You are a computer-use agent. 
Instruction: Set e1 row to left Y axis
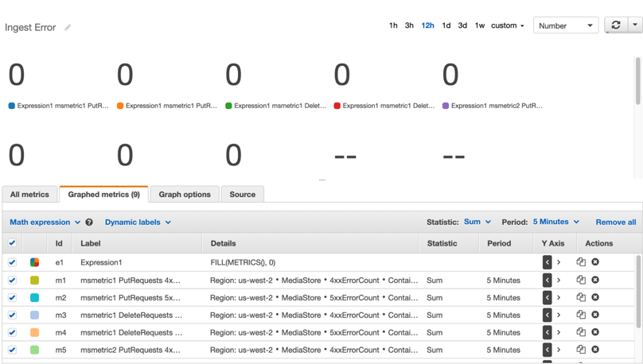click(547, 262)
